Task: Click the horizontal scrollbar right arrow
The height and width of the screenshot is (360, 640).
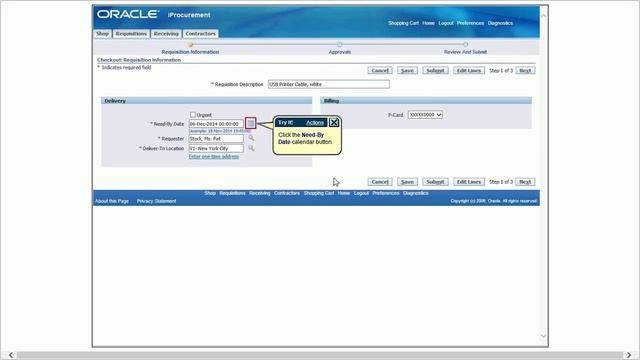Action: point(629,355)
